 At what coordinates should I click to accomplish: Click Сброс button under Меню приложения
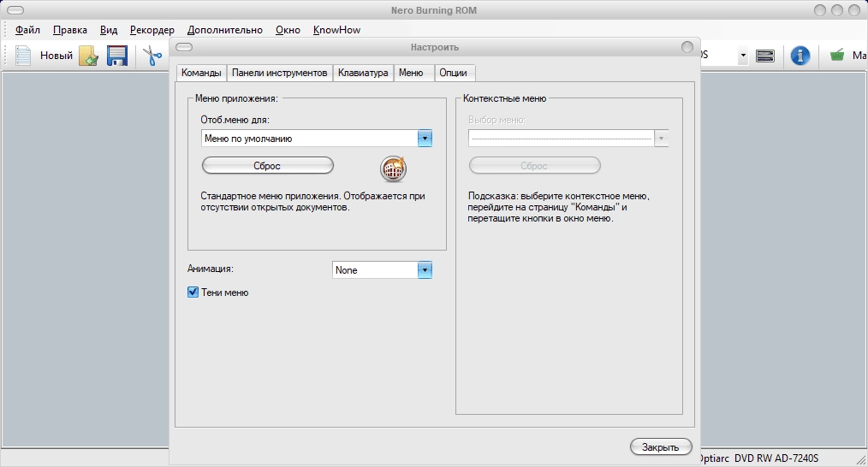tap(267, 165)
